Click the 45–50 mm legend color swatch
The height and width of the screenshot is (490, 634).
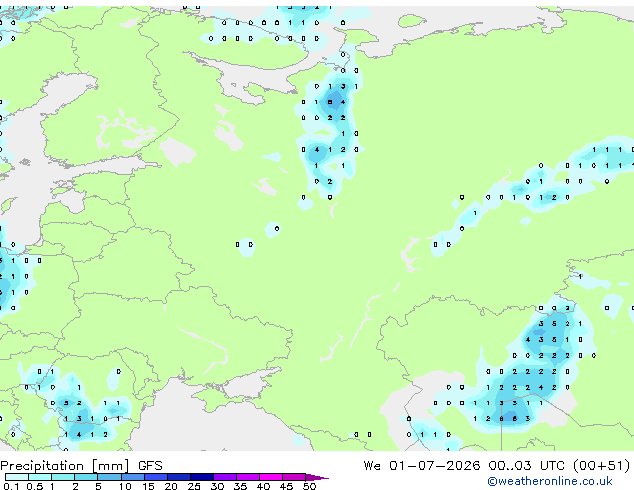pos(294,477)
